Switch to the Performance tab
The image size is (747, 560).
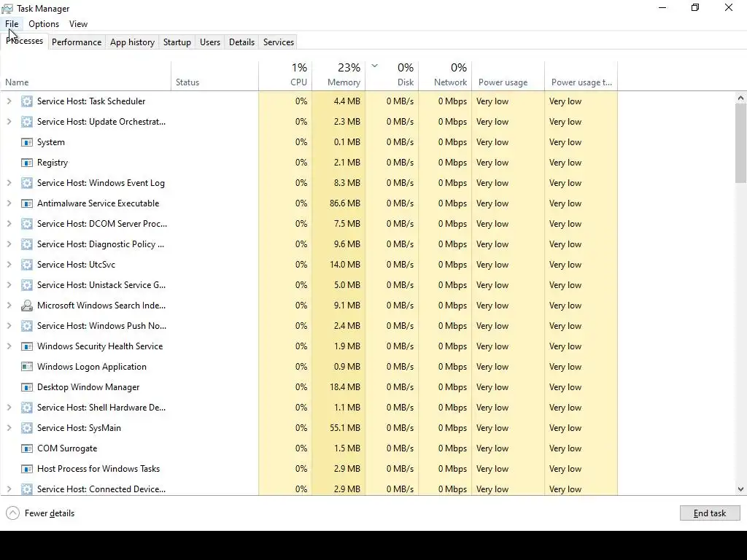(x=77, y=42)
